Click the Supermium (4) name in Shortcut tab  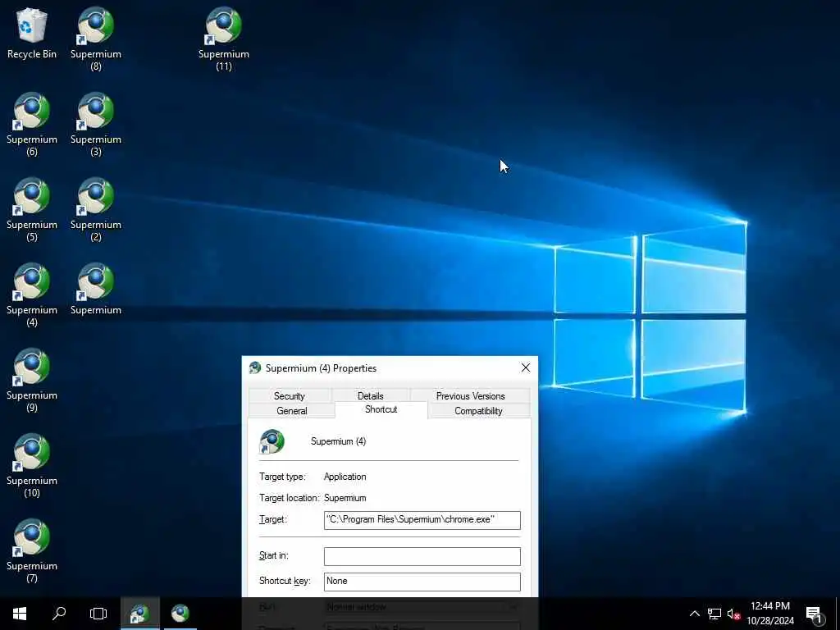pos(339,441)
